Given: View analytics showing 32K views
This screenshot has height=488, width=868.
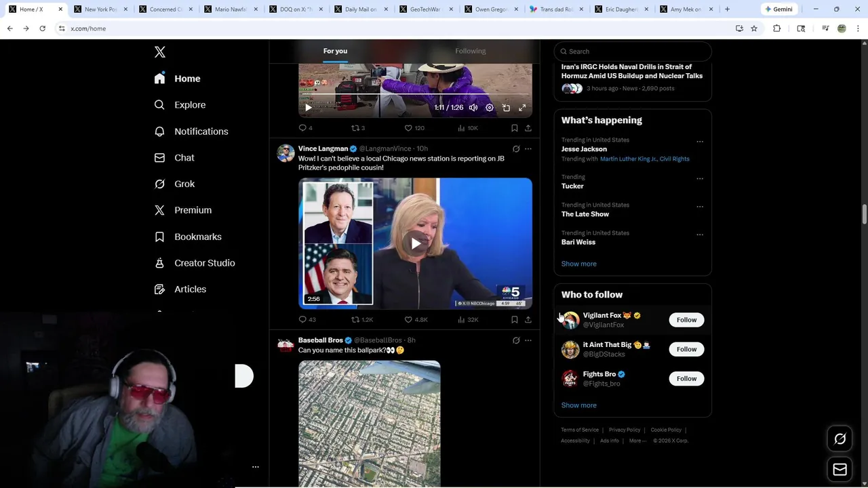Looking at the screenshot, I should coord(468,320).
